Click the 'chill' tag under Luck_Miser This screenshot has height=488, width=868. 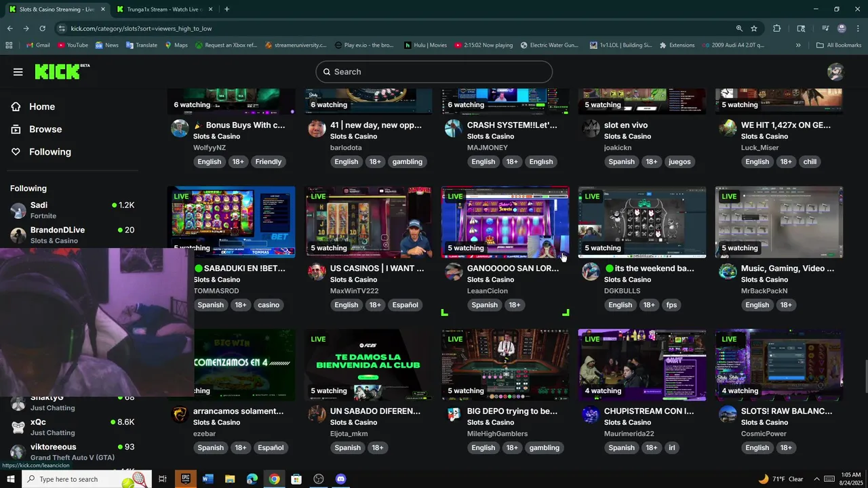click(810, 162)
